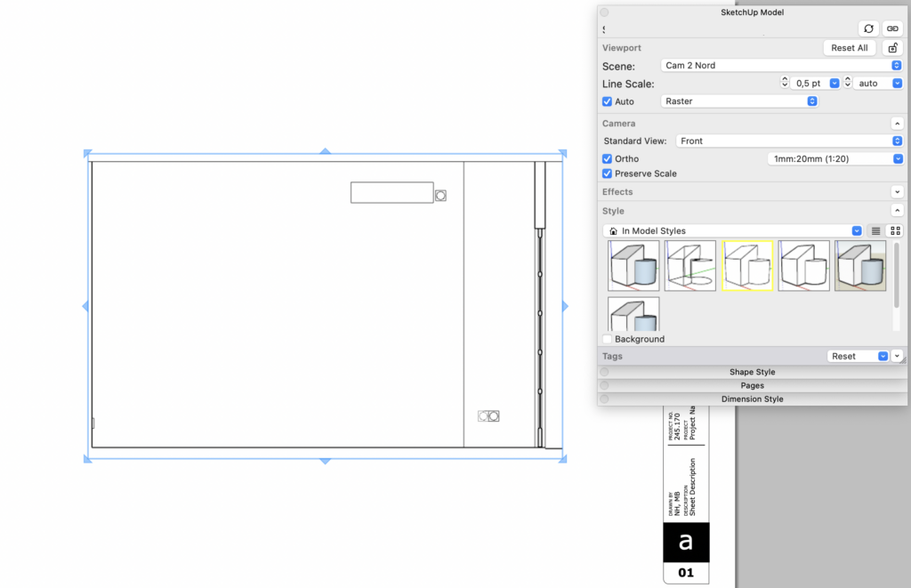This screenshot has width=911, height=588.
Task: Open the Standard View dropdown showing Front
Action: tap(789, 141)
